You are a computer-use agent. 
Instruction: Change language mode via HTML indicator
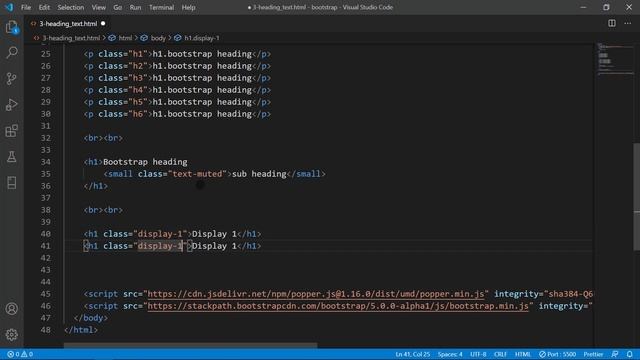click(x=523, y=354)
